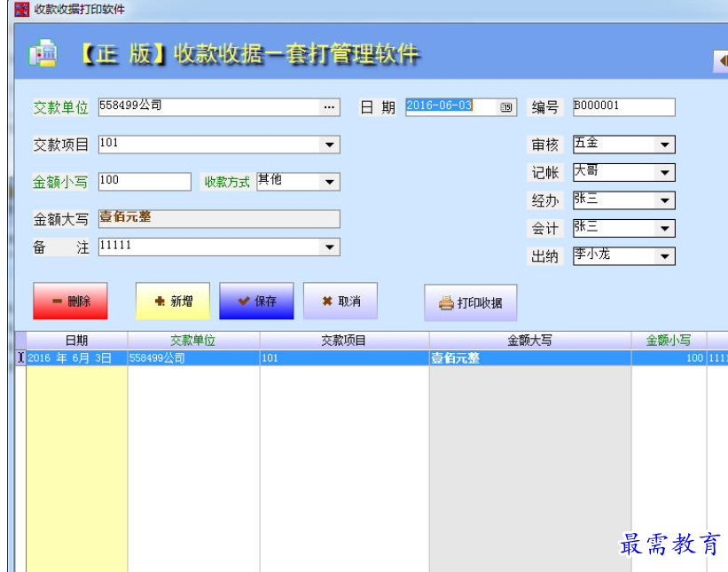Click the blue 保存 save button
The width and height of the screenshot is (728, 572).
(256, 302)
